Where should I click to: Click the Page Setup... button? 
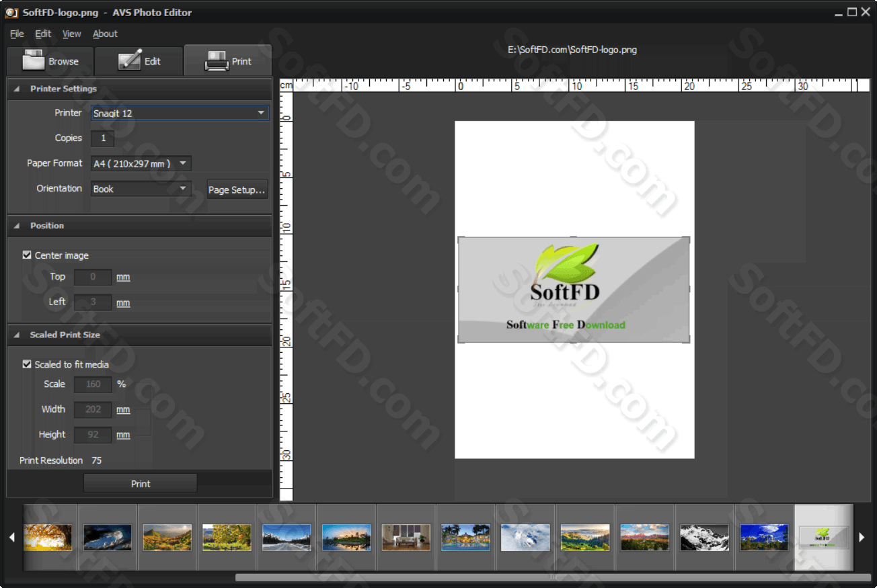click(x=237, y=190)
